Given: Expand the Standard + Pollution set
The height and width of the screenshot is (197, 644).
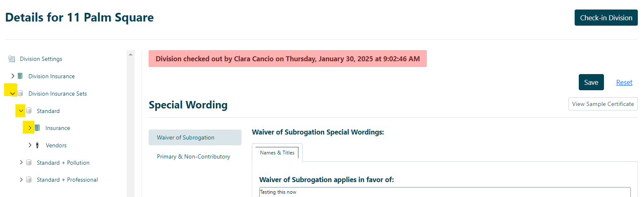Looking at the screenshot, I should click(x=21, y=163).
